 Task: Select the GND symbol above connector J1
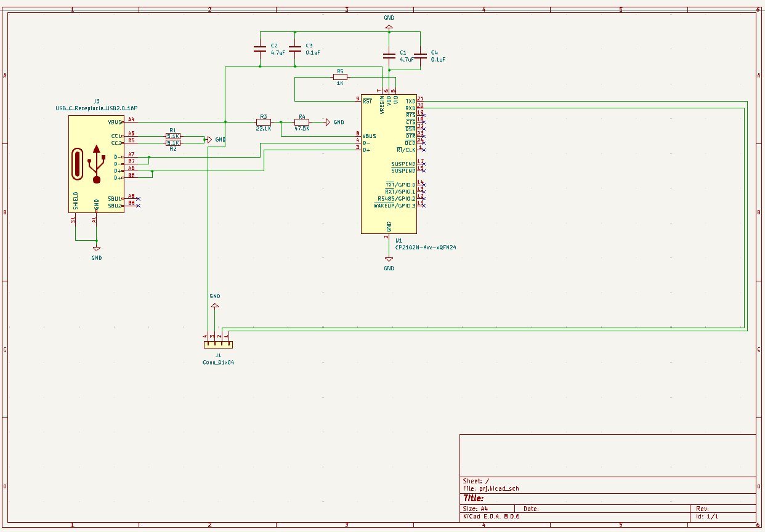pos(214,305)
